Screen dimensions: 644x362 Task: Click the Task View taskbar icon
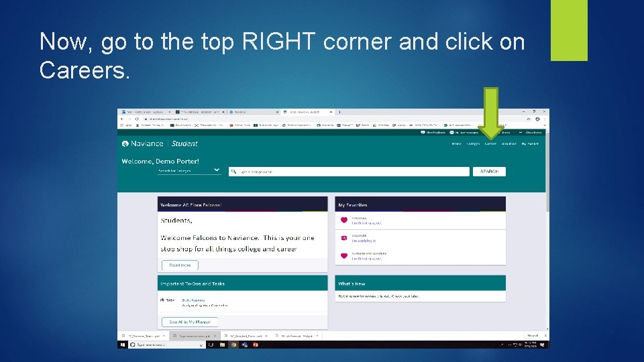(x=211, y=345)
